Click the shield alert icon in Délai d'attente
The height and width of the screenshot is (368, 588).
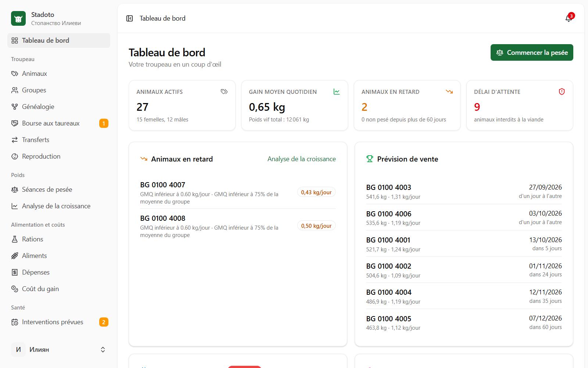pyautogui.click(x=562, y=92)
